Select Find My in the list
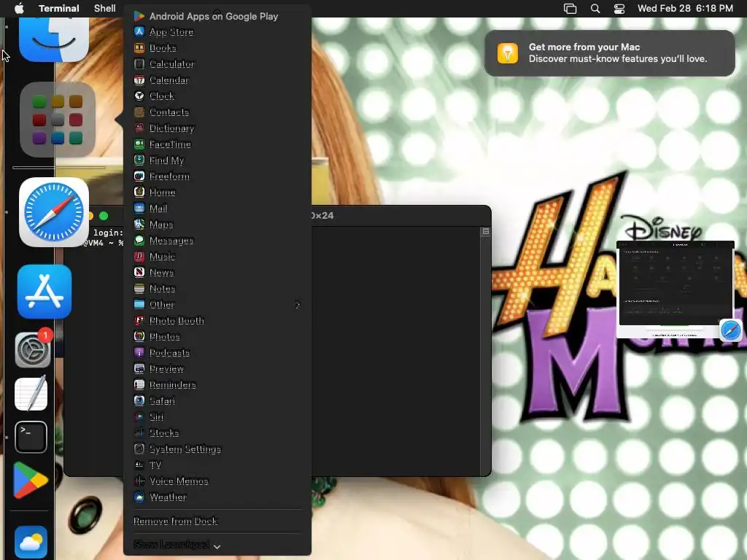The width and height of the screenshot is (747, 560). point(217,160)
